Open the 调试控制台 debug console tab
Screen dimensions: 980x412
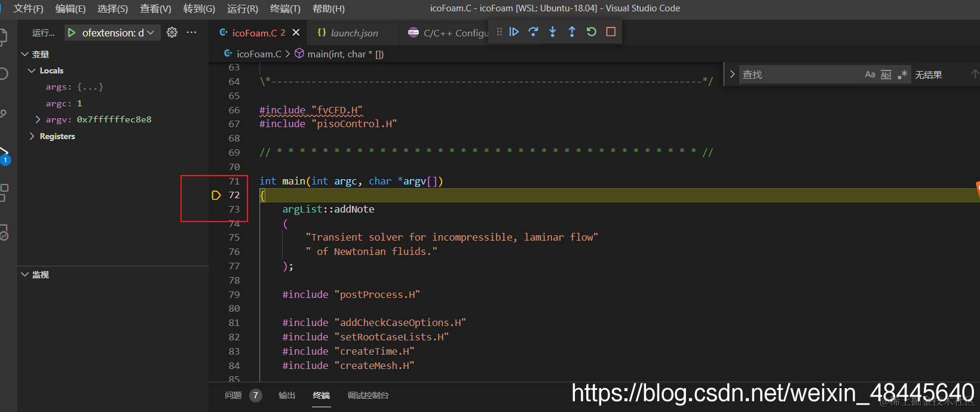[x=368, y=395]
